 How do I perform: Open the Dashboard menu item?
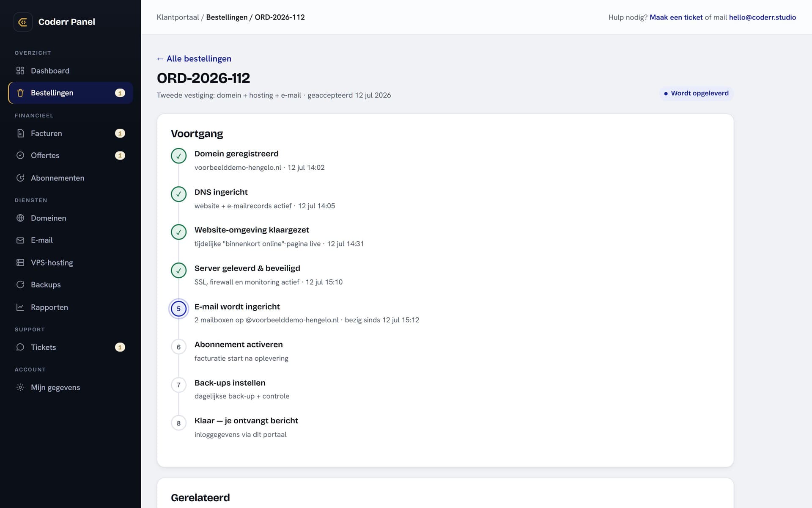[x=71, y=71]
